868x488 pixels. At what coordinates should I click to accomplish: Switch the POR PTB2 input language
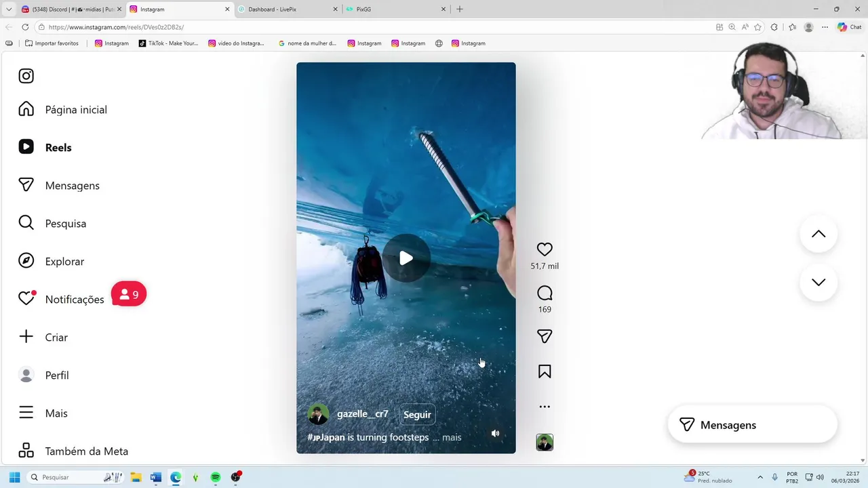pos(792,477)
